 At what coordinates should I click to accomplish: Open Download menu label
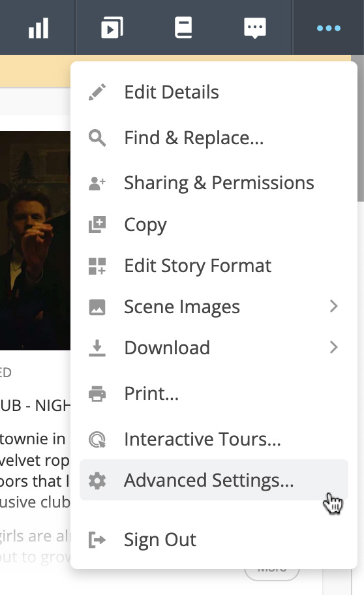click(167, 348)
